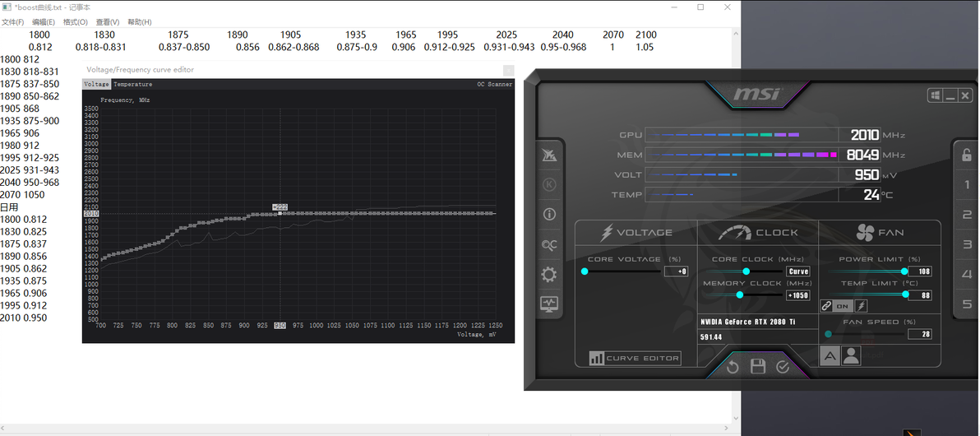
Task: Maximize the Notepad window
Action: coord(700,7)
